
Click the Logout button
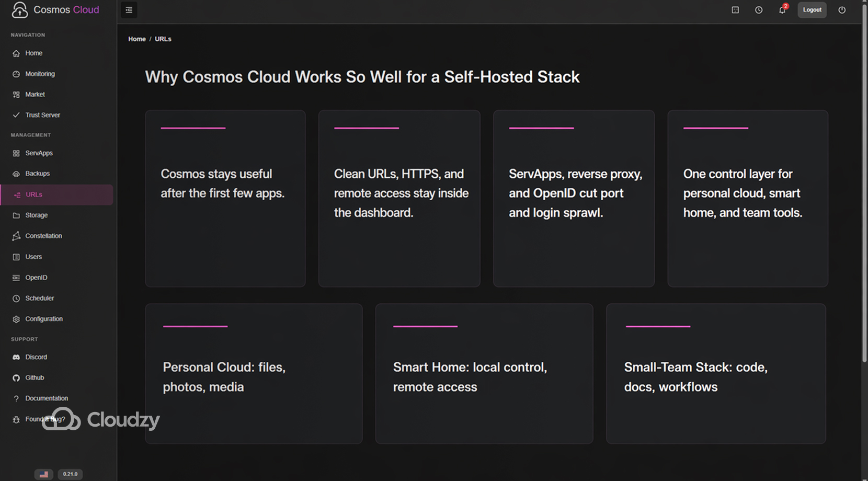coord(812,10)
